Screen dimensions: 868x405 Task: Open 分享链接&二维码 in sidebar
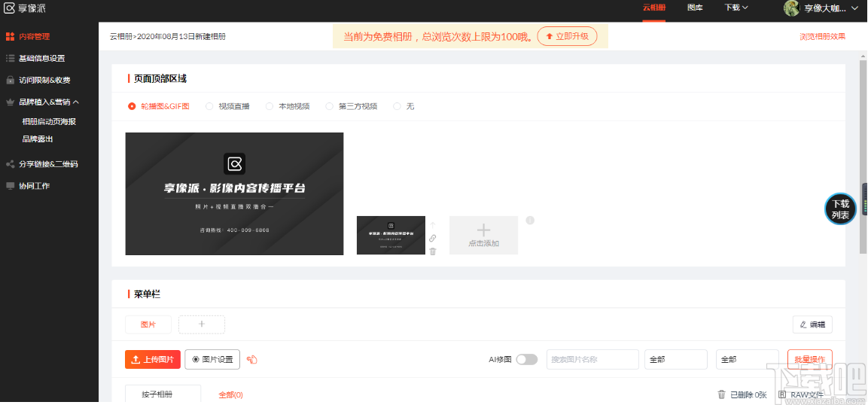click(41, 164)
